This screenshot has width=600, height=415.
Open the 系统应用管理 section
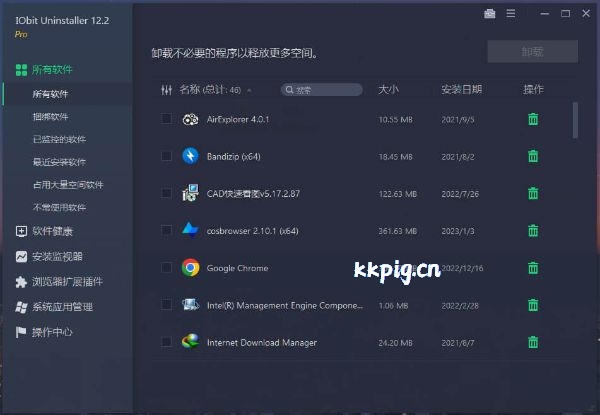[x=62, y=307]
